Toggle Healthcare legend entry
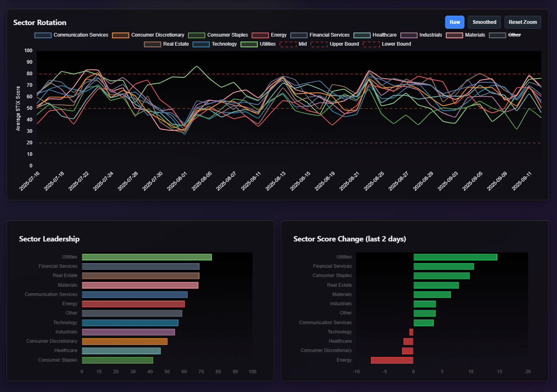This screenshot has width=557, height=392. (375, 35)
